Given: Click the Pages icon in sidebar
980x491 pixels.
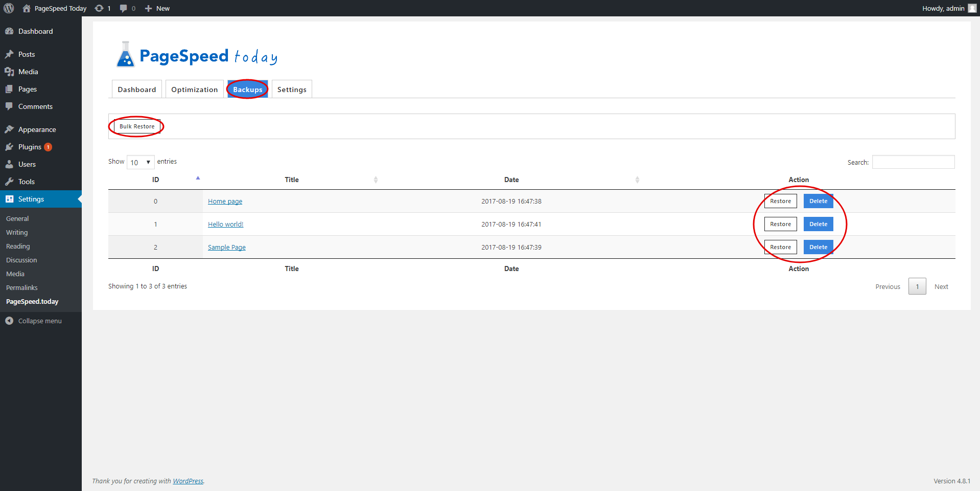Looking at the screenshot, I should tap(9, 89).
